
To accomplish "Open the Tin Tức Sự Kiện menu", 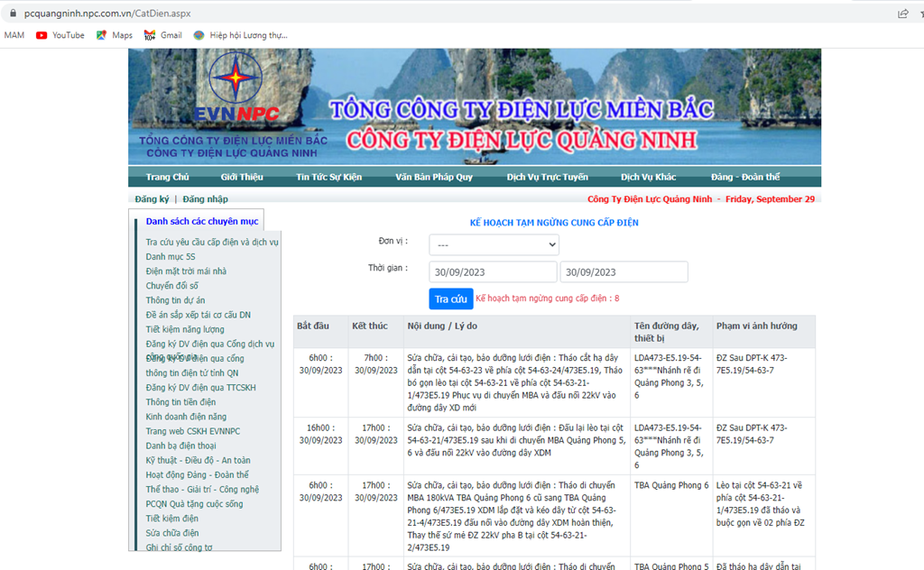I will click(328, 178).
